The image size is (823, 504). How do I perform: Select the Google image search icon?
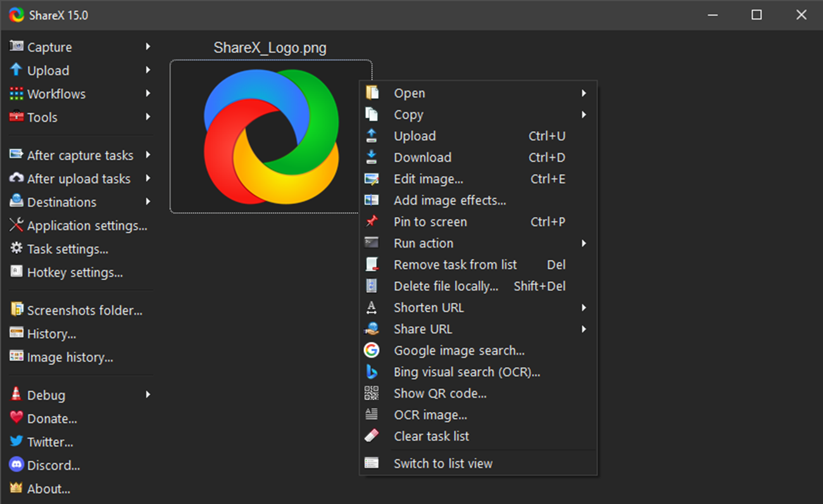click(372, 350)
